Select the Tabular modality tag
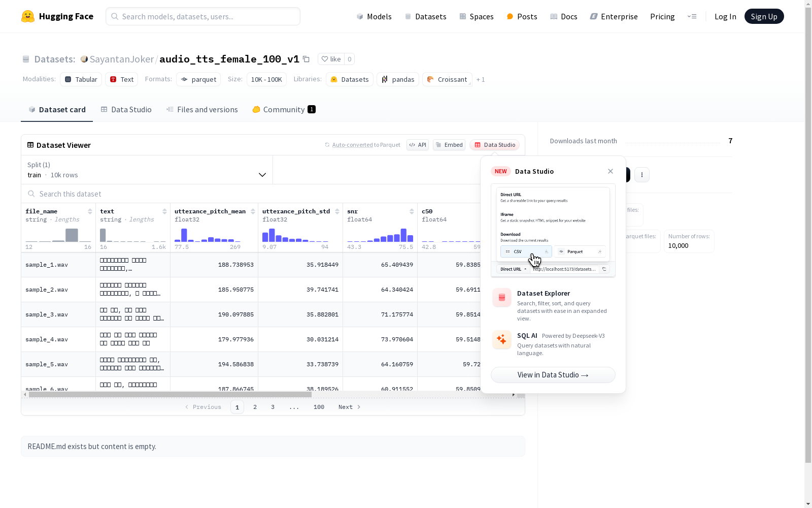The image size is (812, 508). pos(81,79)
